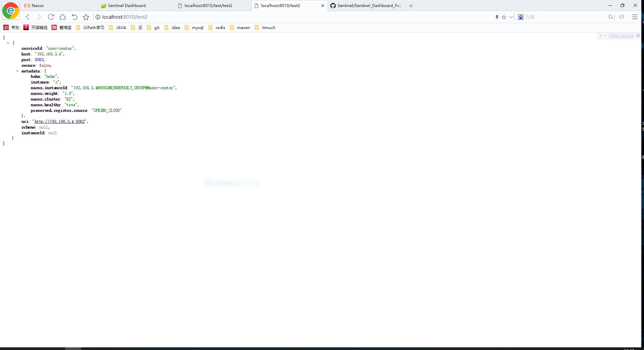Collapse all JSON nodes with minus button
This screenshot has width=644, height=350.
pyautogui.click(x=605, y=36)
